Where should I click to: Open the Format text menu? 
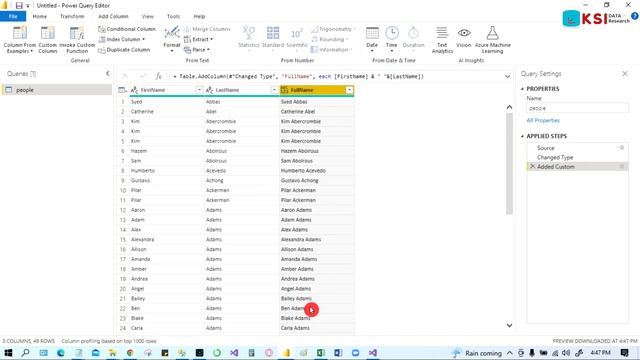coord(171,40)
